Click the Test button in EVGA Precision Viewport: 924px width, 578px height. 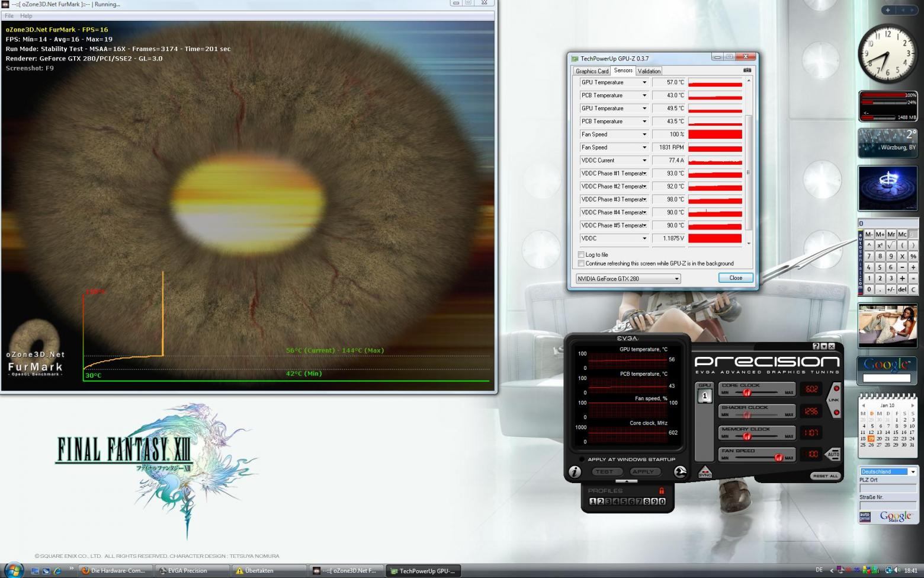(607, 472)
